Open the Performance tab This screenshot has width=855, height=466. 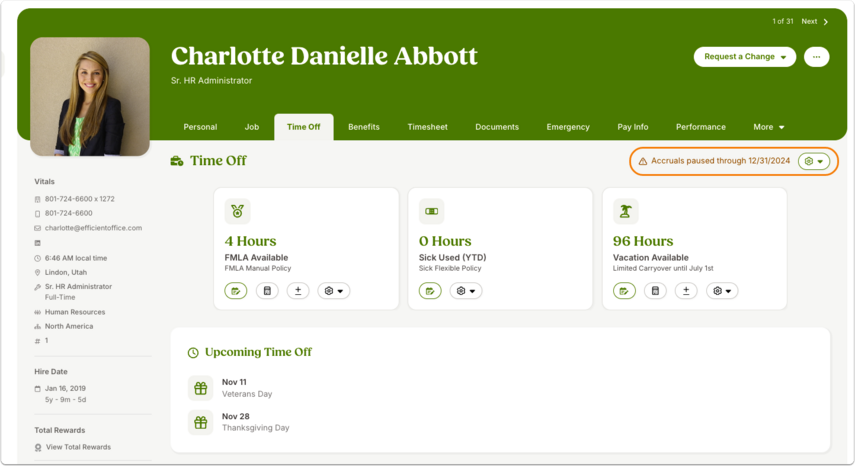701,127
